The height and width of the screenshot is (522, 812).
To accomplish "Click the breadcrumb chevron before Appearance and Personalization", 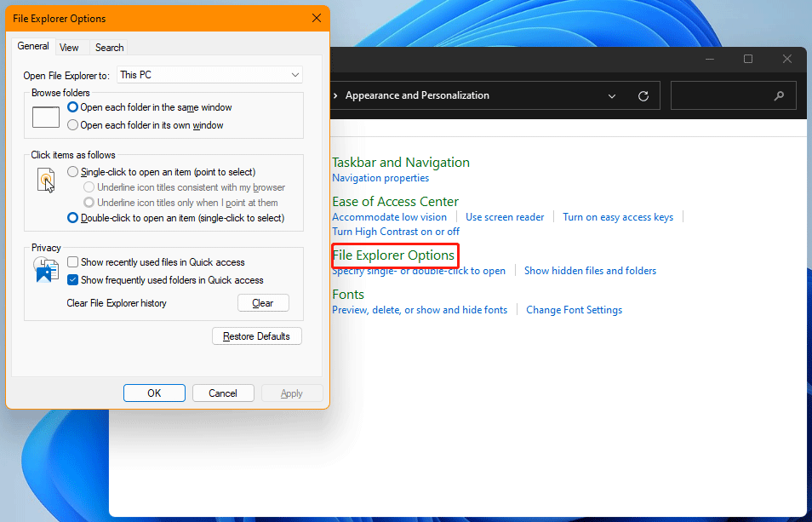I will click(334, 95).
